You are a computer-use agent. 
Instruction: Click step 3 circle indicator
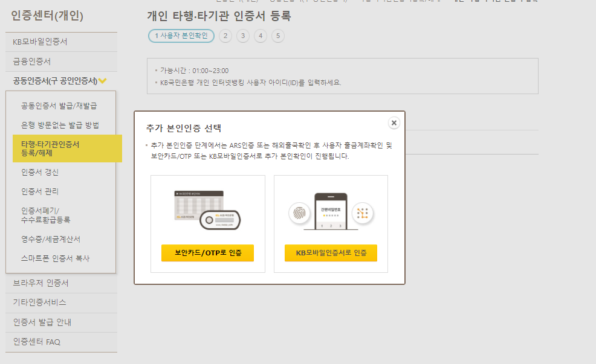coord(243,36)
